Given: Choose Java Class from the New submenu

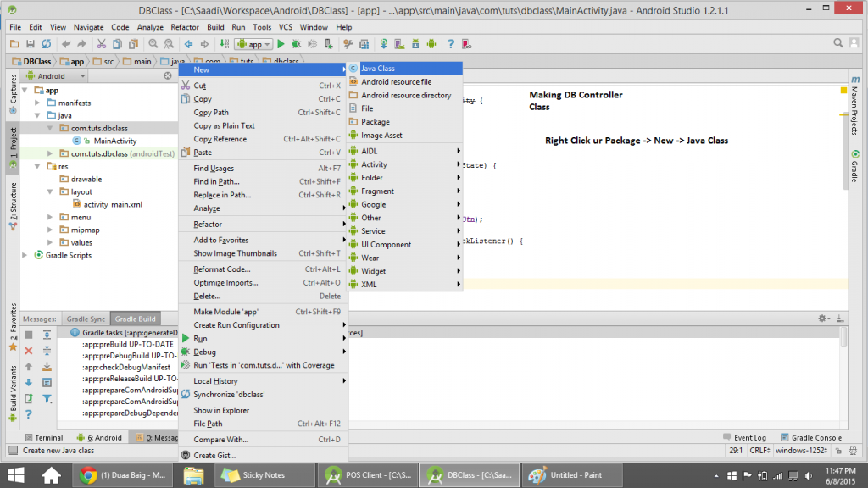Looking at the screenshot, I should point(380,68).
